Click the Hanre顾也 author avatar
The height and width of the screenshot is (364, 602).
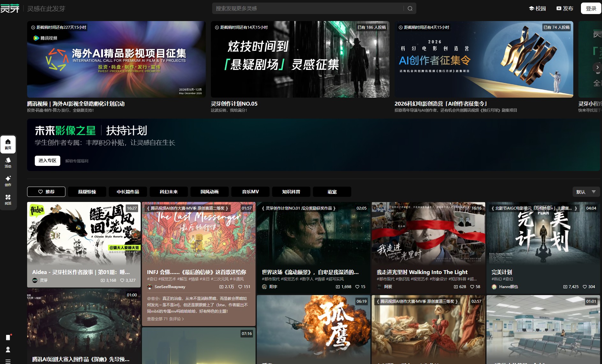click(494, 287)
